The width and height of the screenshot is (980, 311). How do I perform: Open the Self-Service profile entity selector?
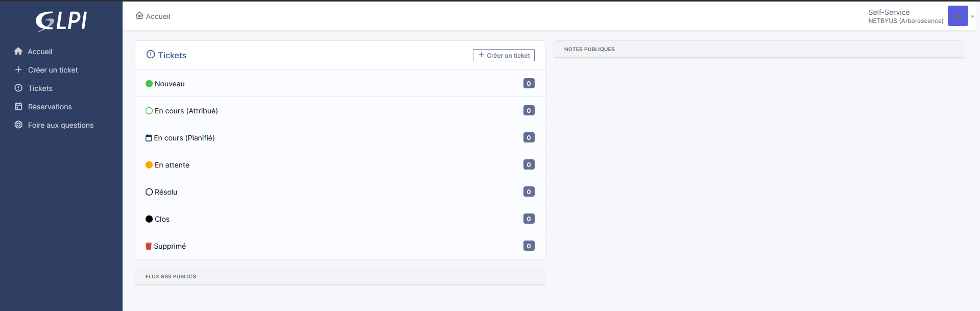pyautogui.click(x=905, y=16)
